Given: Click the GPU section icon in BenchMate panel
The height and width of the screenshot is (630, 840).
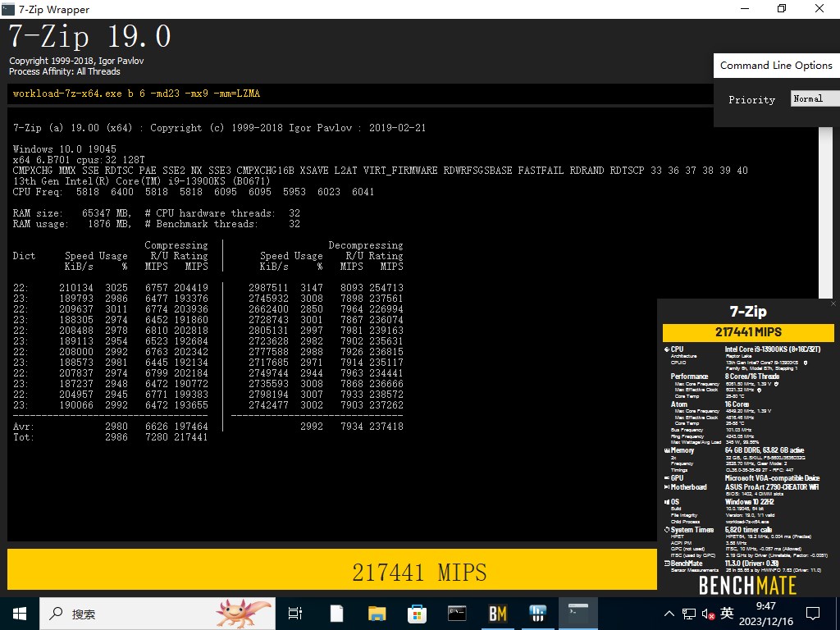Looking at the screenshot, I should 667,478.
